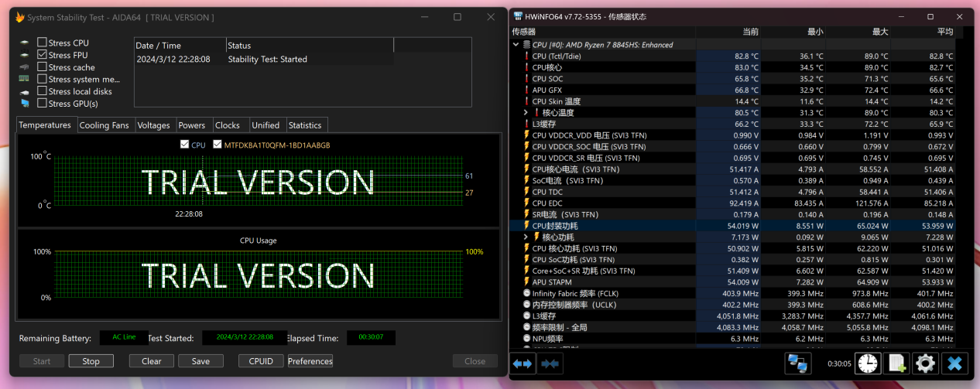Image resolution: width=980 pixels, height=389 pixels.
Task: Click the Save button in AIDA64
Action: [200, 361]
